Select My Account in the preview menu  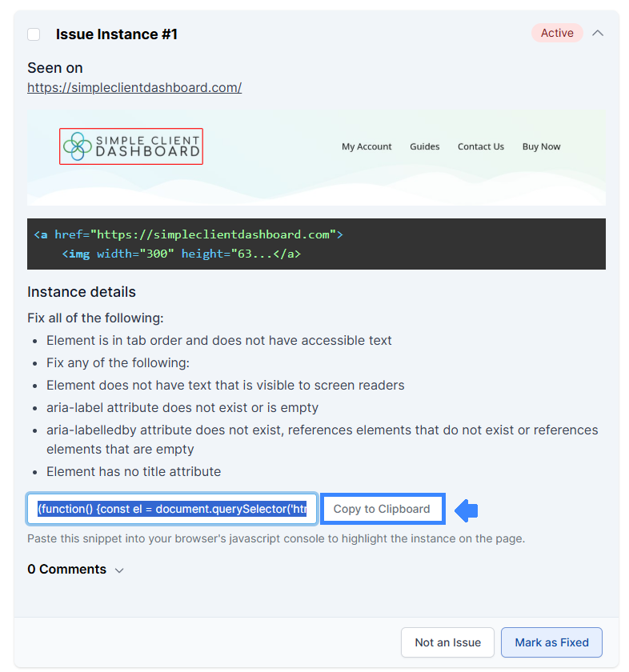(x=367, y=146)
